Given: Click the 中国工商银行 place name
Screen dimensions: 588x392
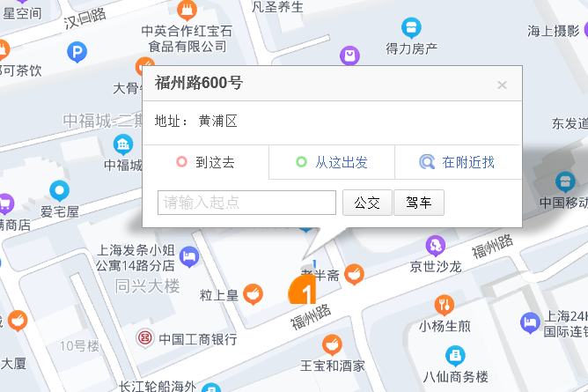Looking at the screenshot, I should point(198,339).
